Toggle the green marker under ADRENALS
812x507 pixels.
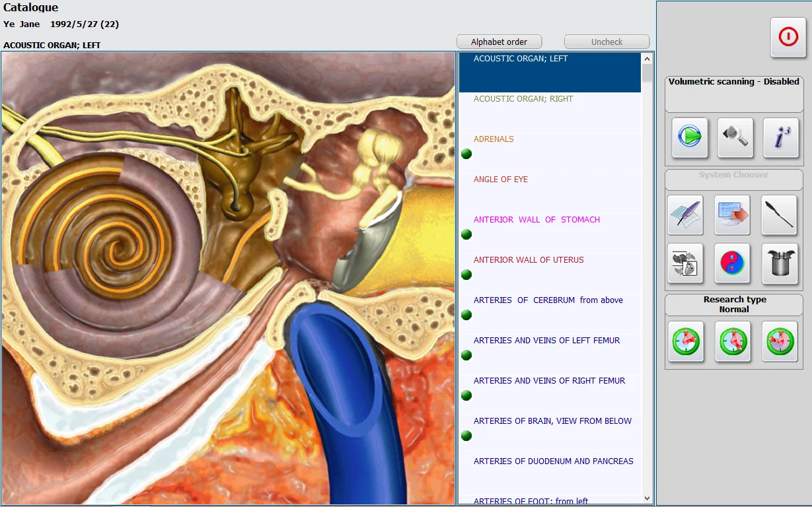[x=466, y=154]
